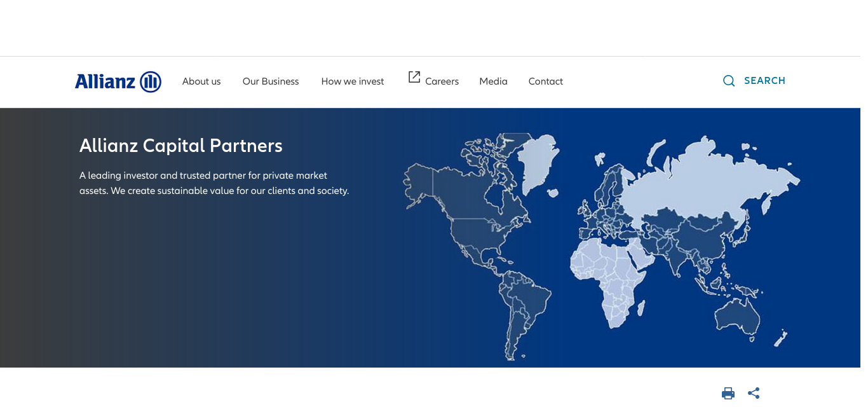Click the Allianz Capital Partners heading
The image size is (868, 414).
click(181, 146)
